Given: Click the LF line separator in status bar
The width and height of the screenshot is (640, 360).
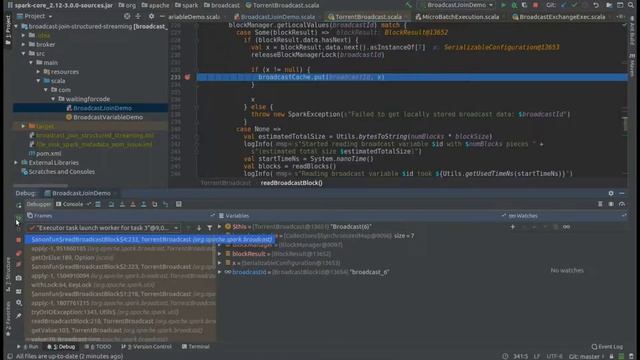Looking at the screenshot, I should [537, 356].
